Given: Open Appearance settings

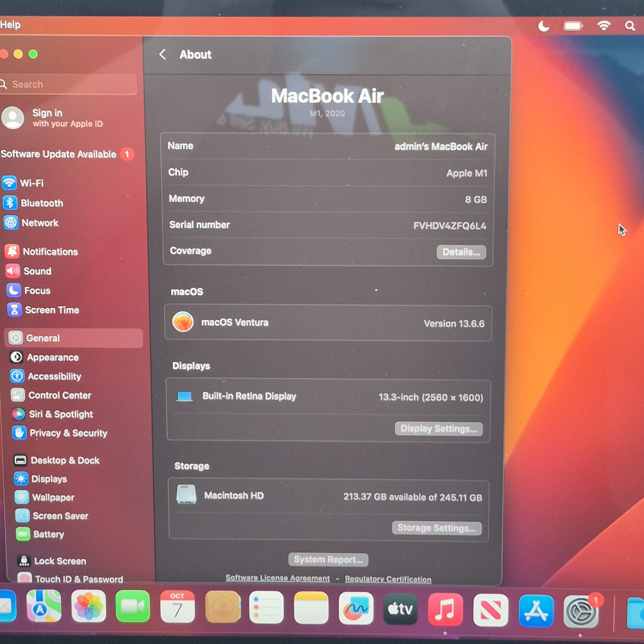Looking at the screenshot, I should [45, 357].
